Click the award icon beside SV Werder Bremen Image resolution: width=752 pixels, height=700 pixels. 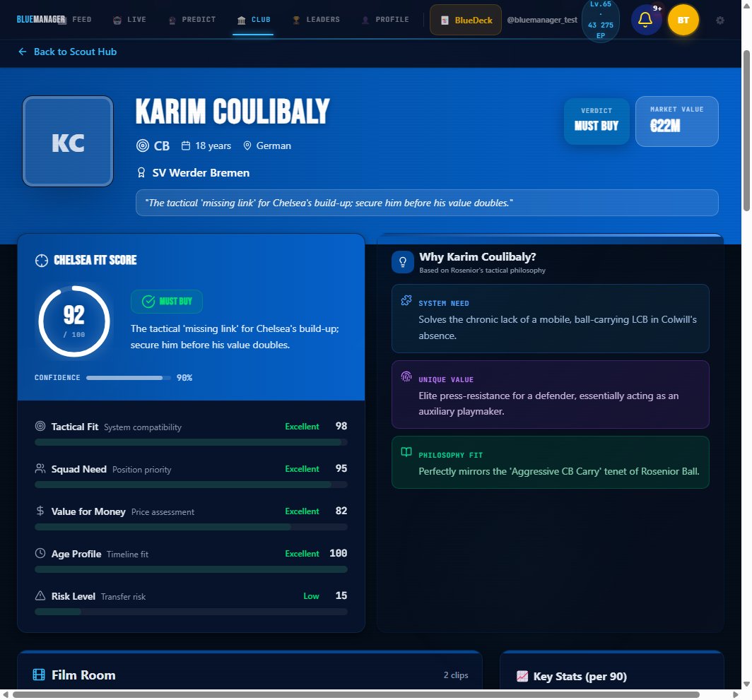(141, 172)
